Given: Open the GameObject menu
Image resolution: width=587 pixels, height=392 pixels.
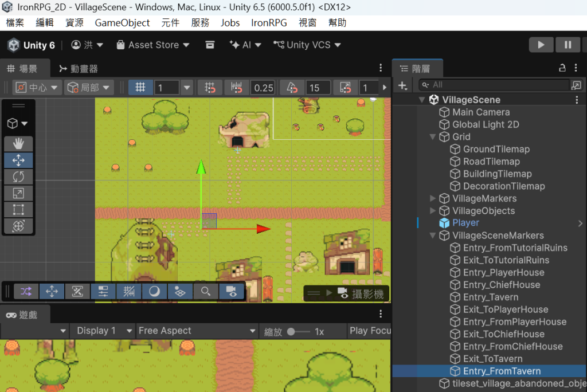Looking at the screenshot, I should (x=122, y=23).
